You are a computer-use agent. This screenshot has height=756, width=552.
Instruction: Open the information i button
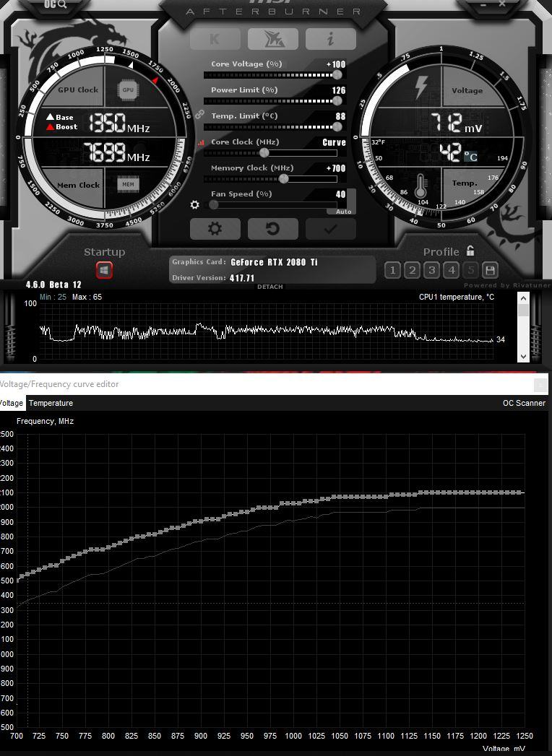pos(330,39)
